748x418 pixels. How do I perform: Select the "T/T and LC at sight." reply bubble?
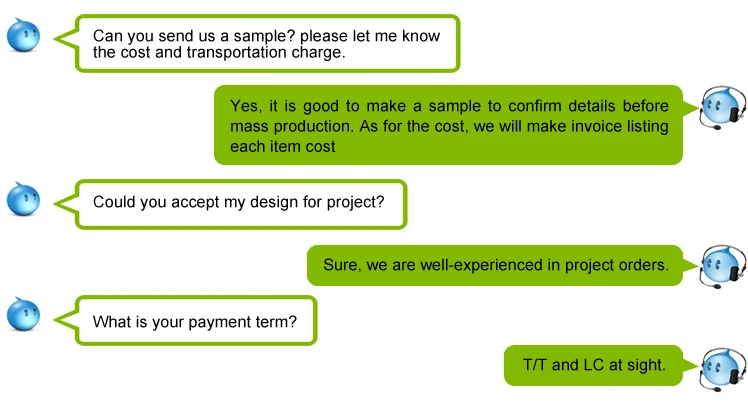594,365
